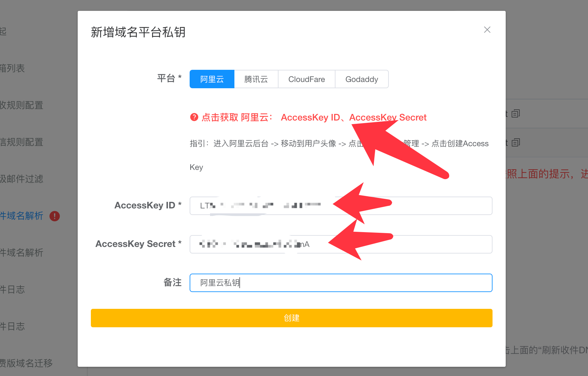Focus the AccessKey ID input field
Image resolution: width=588 pixels, height=376 pixels.
point(341,206)
